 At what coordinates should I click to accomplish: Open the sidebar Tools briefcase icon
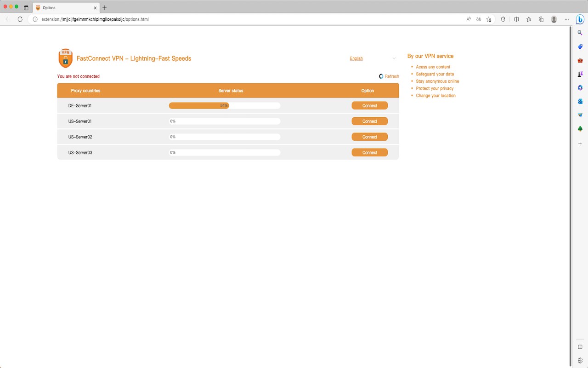point(580,60)
